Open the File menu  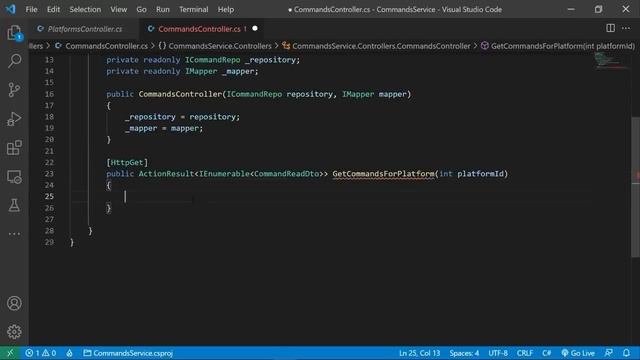point(31,9)
